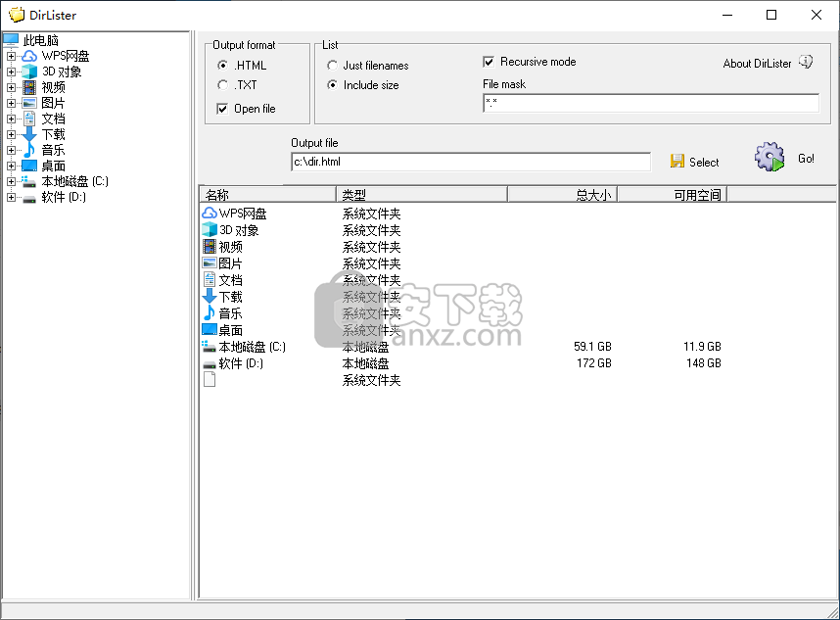Viewport: 840px width, 620px height.
Task: Click the 59.1 GB total size cell
Action: click(x=592, y=346)
